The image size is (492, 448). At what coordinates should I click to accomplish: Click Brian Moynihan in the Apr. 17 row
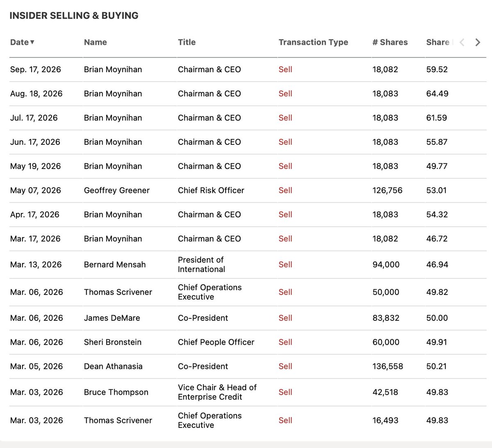(x=113, y=215)
